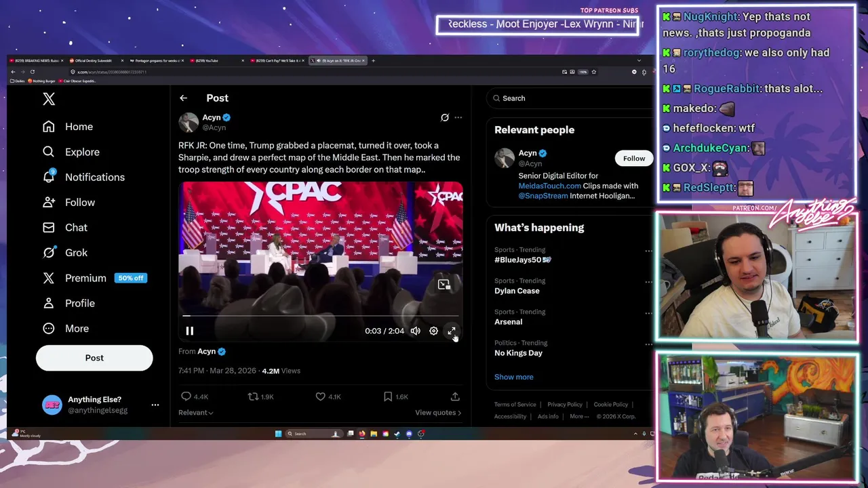Image resolution: width=868 pixels, height=488 pixels.
Task: Click Show more under What's happening
Action: (513, 377)
